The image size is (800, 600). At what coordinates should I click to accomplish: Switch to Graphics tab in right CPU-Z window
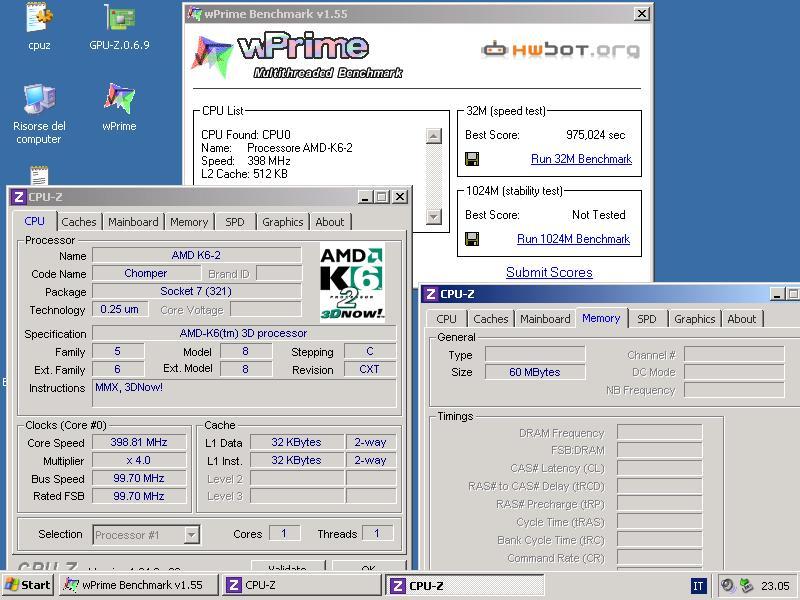click(x=694, y=319)
